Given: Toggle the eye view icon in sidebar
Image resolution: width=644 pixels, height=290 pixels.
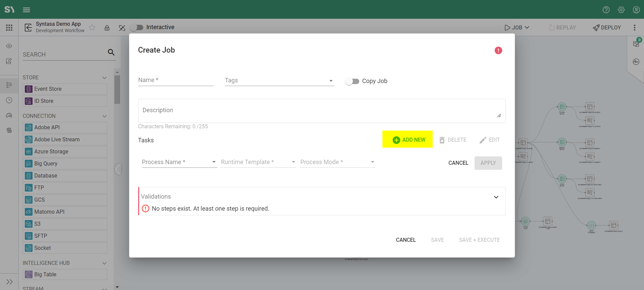Looking at the screenshot, I should click(9, 46).
